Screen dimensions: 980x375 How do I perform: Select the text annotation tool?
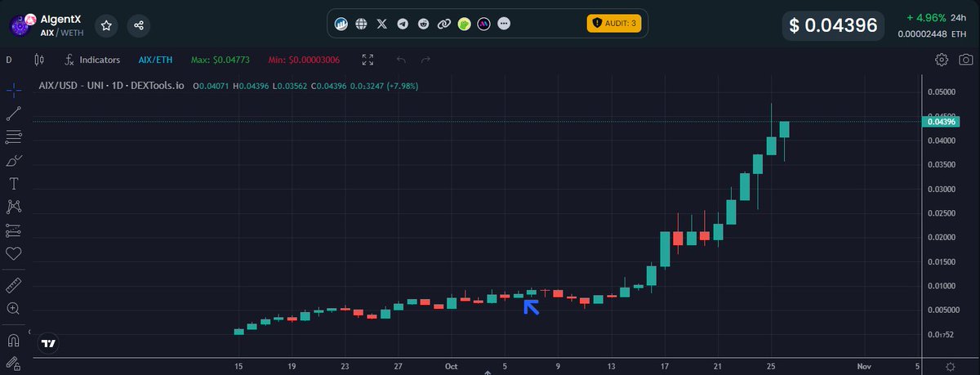coord(13,183)
